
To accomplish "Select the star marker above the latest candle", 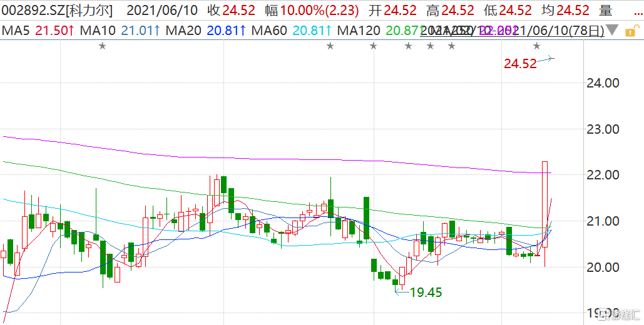I will [536, 46].
